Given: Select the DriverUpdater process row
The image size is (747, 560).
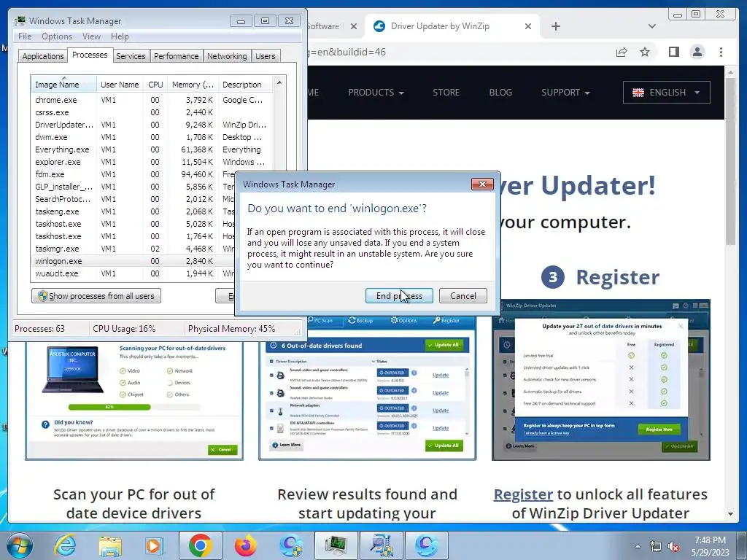Looking at the screenshot, I should [x=152, y=125].
